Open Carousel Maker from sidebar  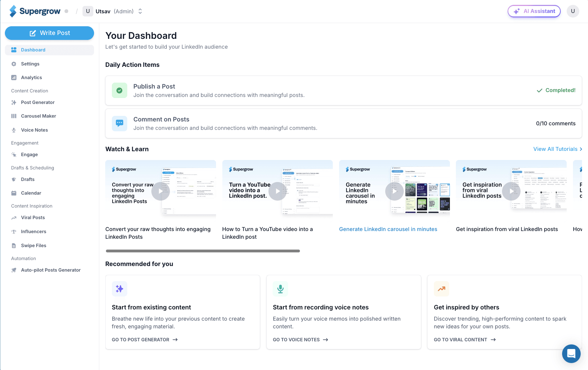(49, 116)
